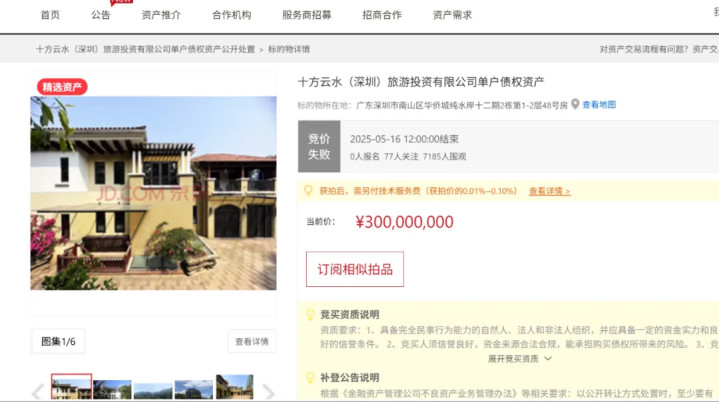The width and height of the screenshot is (719, 402).
Task: Show next gallery thumbnails with right arrow
Action: point(268,391)
